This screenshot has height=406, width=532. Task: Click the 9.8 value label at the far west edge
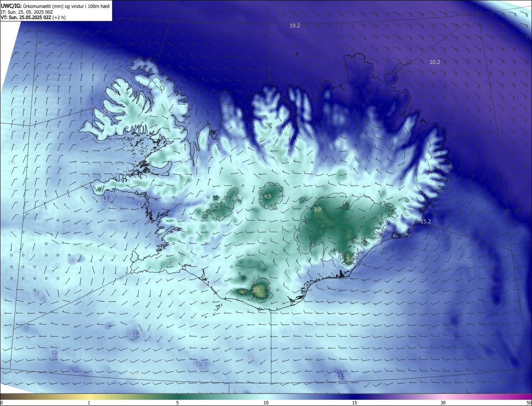(x=11, y=163)
